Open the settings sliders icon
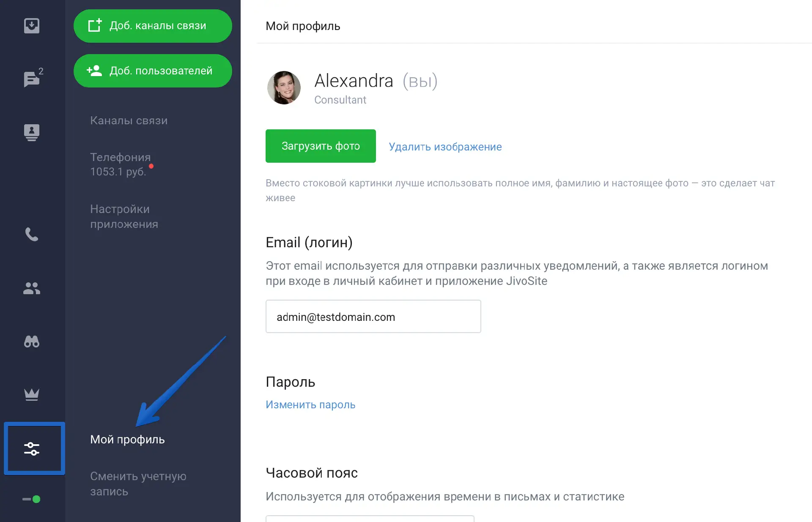Screen dimensions: 812x522 point(32,448)
